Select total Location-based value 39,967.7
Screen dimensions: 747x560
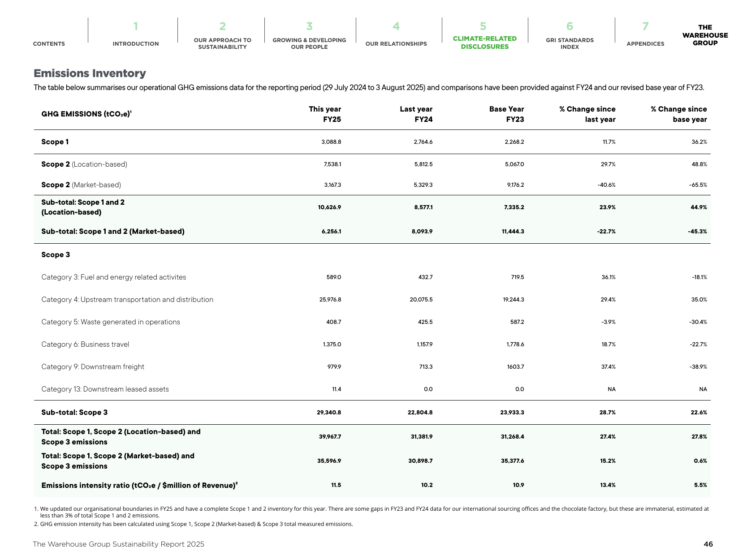tap(330, 437)
